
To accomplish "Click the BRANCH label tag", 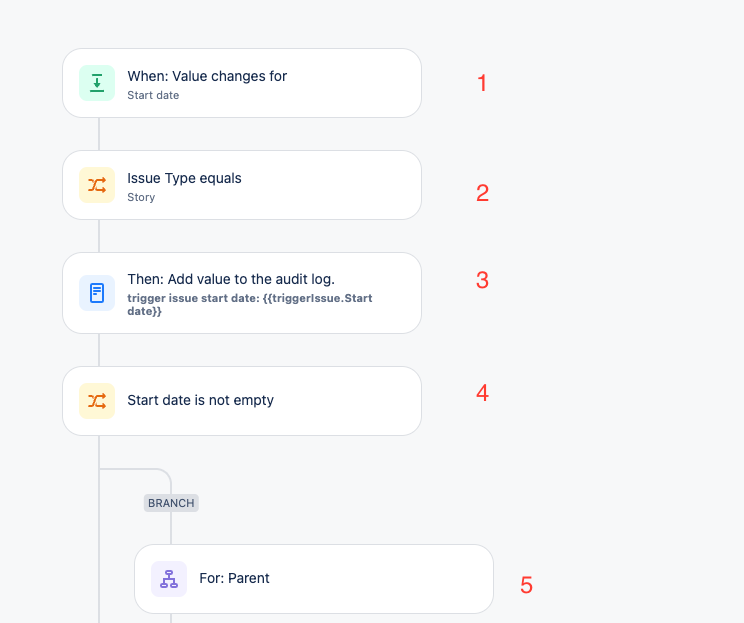I will [171, 503].
